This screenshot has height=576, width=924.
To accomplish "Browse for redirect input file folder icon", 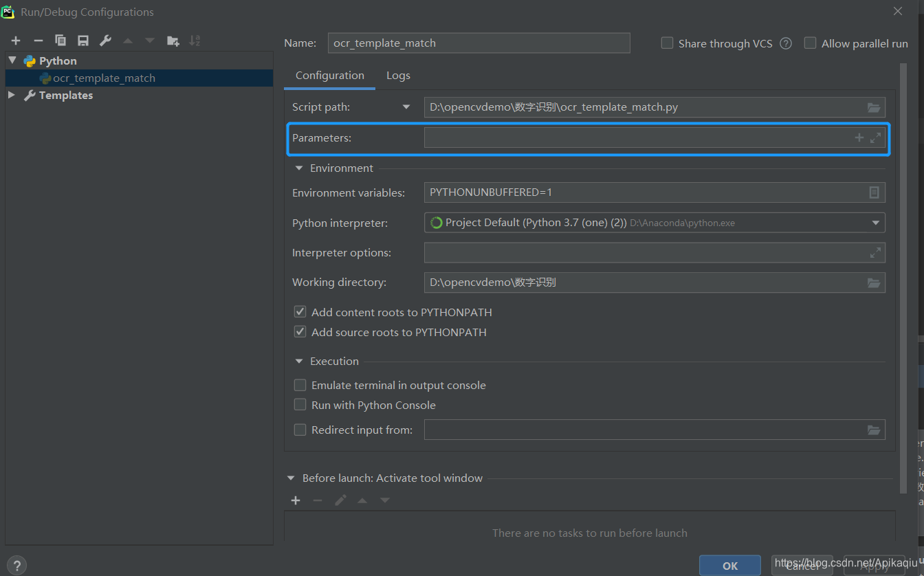I will point(874,430).
